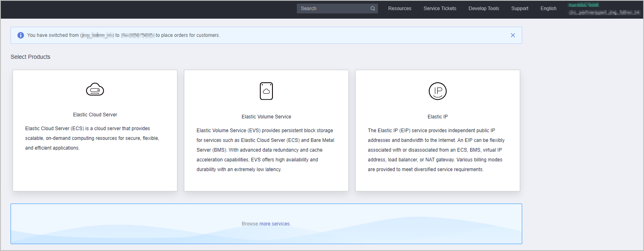Click the search magnifier icon
The image size is (644, 251).
pyautogui.click(x=372, y=9)
